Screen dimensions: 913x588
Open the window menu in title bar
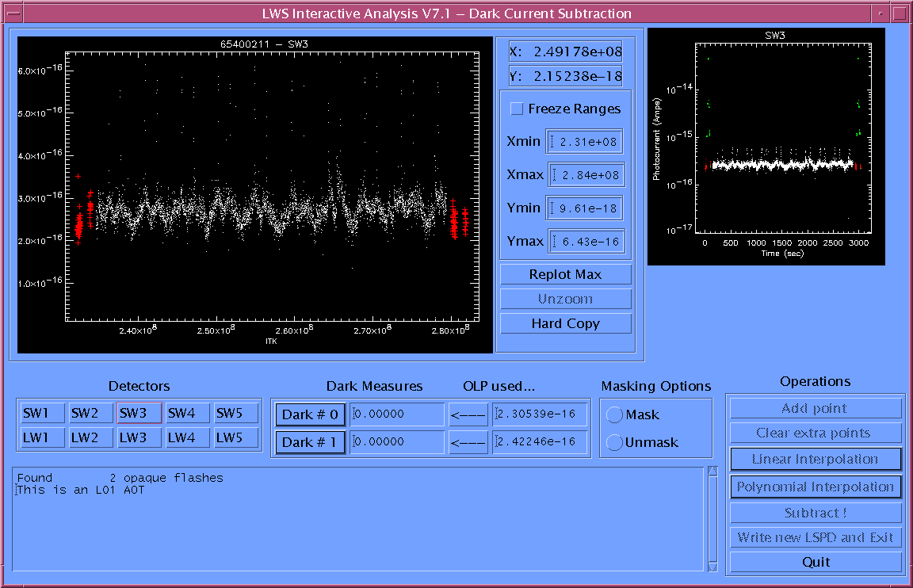(x=13, y=13)
